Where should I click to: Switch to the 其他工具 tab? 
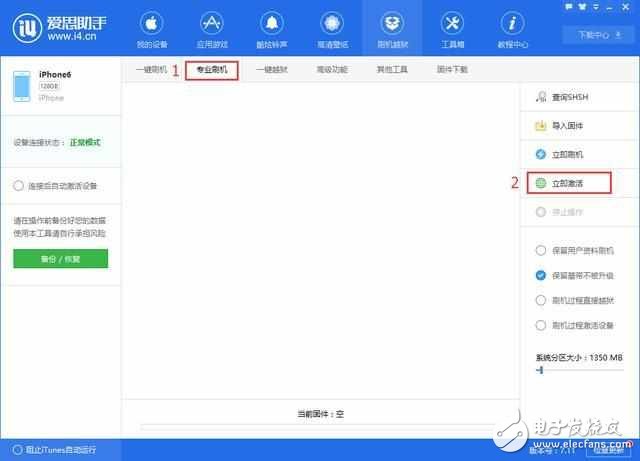click(392, 69)
